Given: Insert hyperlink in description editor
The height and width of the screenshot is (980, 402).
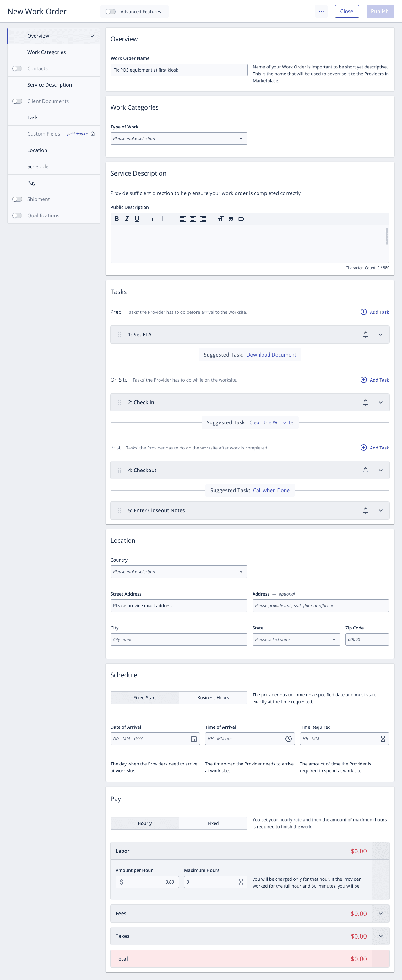Looking at the screenshot, I should (x=241, y=219).
